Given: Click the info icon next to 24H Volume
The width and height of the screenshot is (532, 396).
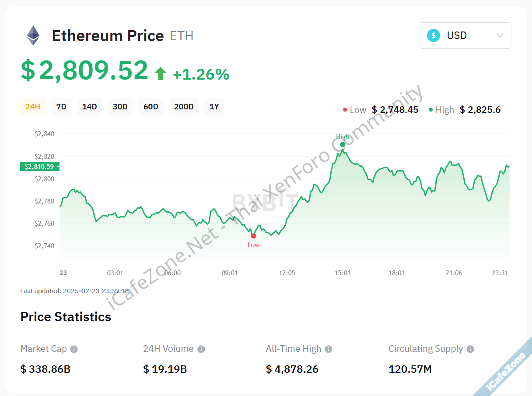Looking at the screenshot, I should pyautogui.click(x=201, y=349).
